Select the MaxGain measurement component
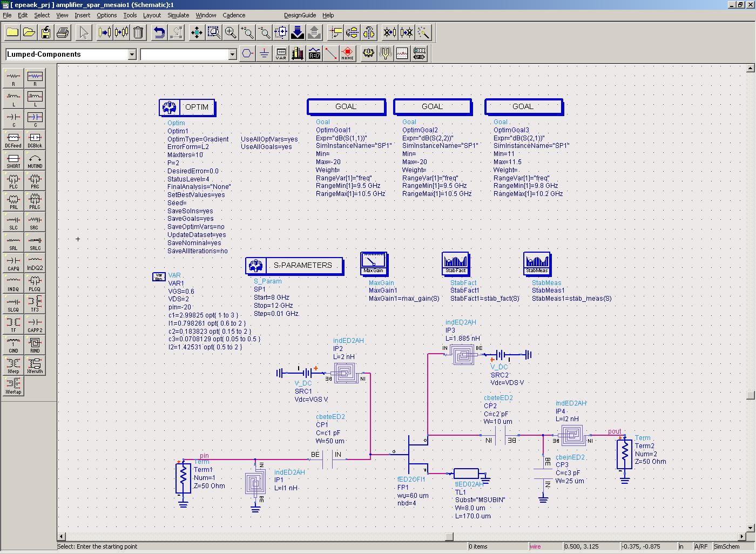The width and height of the screenshot is (756, 554). [x=374, y=264]
